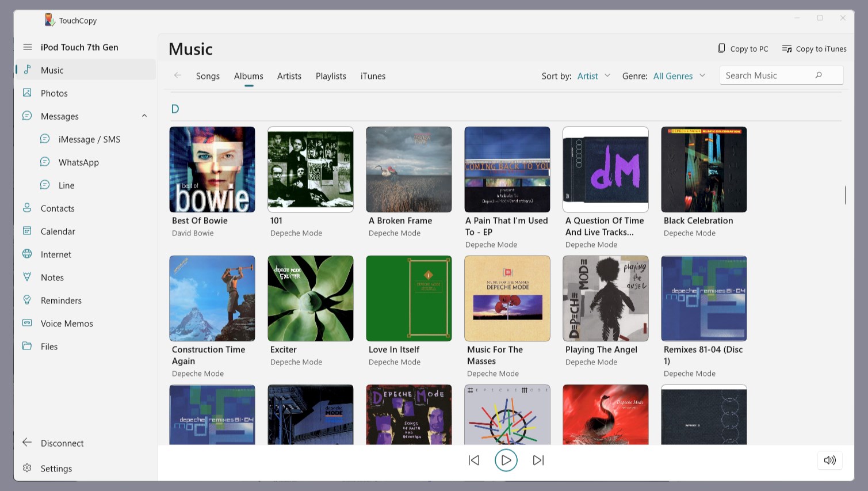Viewport: 868px width, 491px height.
Task: Go to the Artists tab
Action: click(x=289, y=76)
